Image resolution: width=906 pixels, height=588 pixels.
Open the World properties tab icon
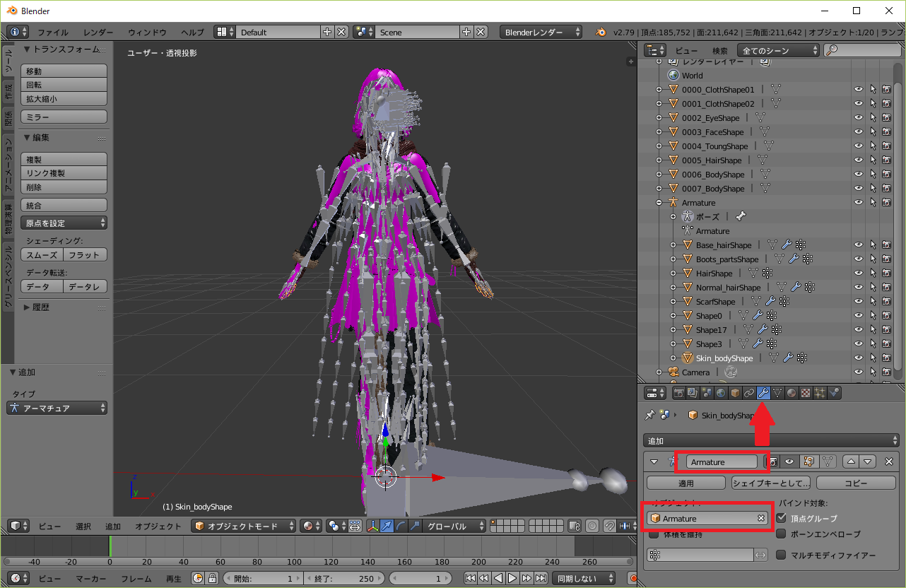coord(721,393)
